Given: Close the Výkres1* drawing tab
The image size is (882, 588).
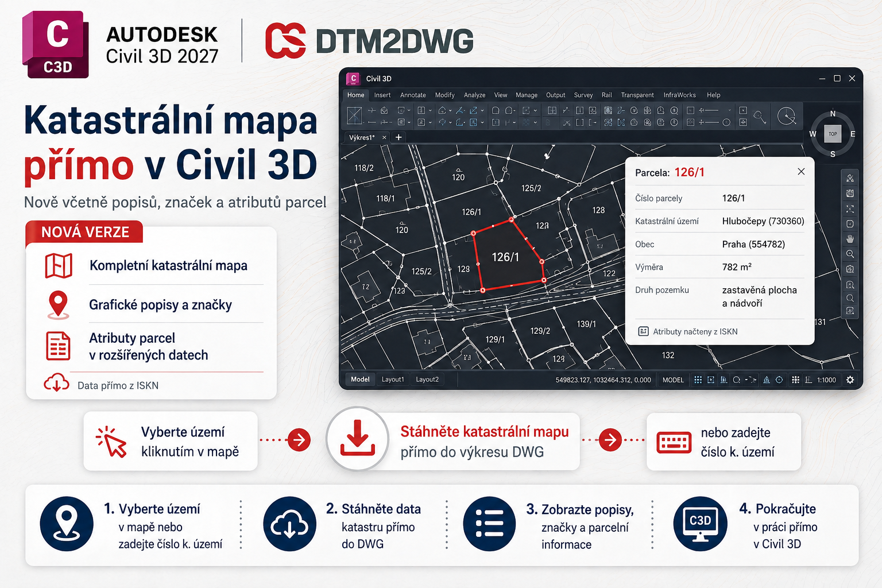Looking at the screenshot, I should coord(384,138).
